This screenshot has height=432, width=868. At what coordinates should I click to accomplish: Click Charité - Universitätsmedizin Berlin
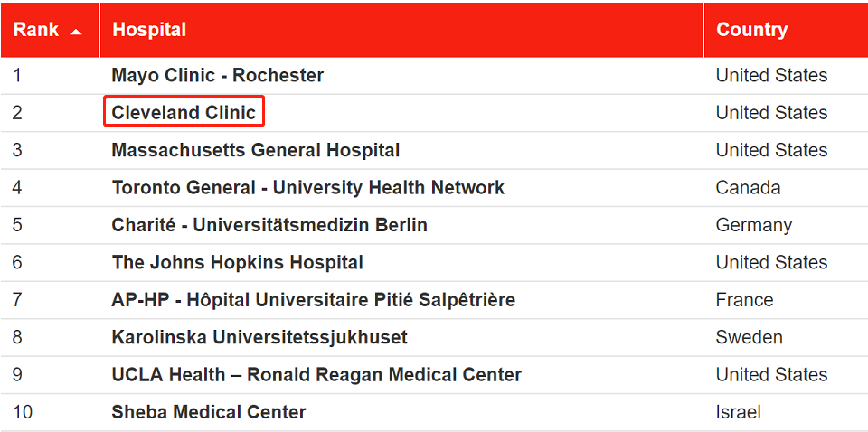click(x=269, y=225)
